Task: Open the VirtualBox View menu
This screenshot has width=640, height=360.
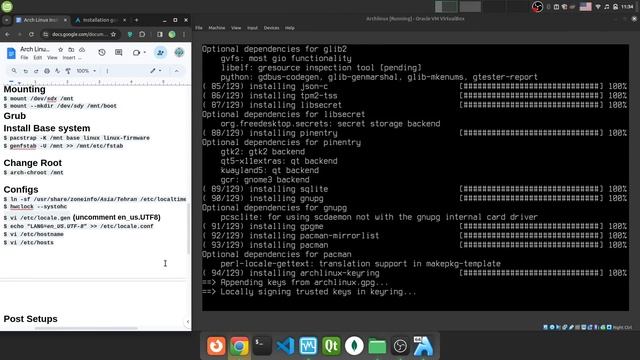Action: pos(236,28)
